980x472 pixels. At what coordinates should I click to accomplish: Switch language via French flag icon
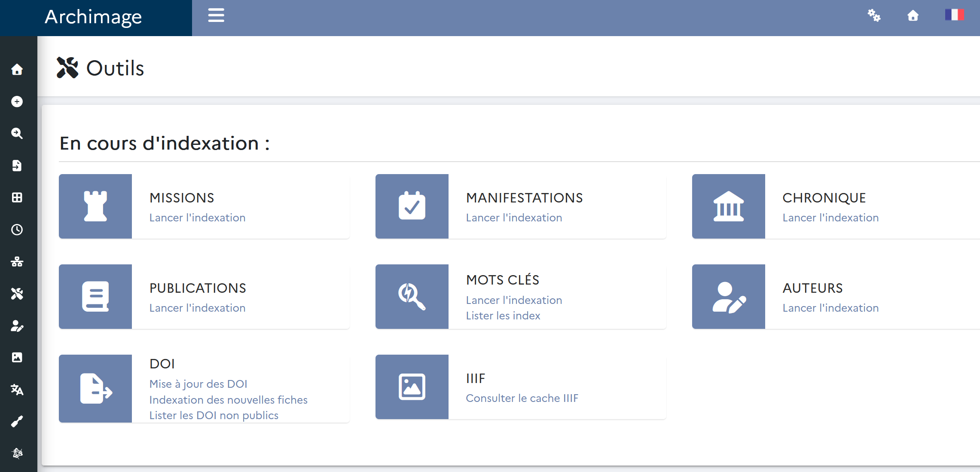point(954,15)
